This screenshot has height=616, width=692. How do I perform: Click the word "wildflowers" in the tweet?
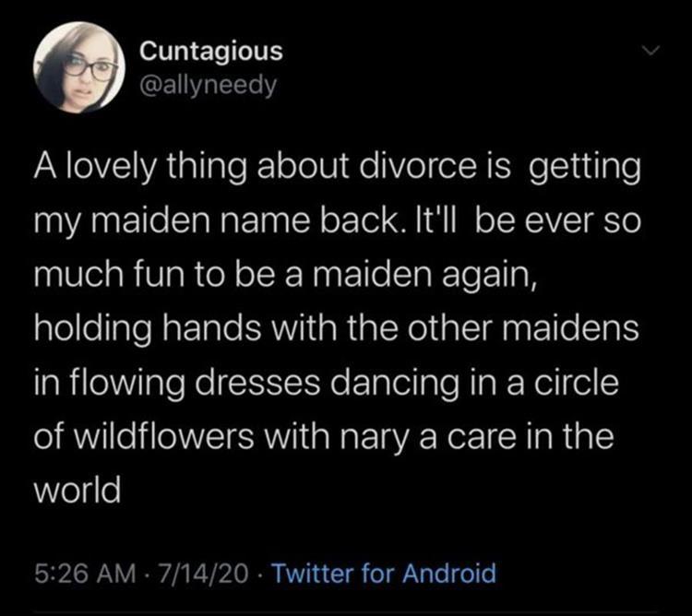click(x=164, y=436)
